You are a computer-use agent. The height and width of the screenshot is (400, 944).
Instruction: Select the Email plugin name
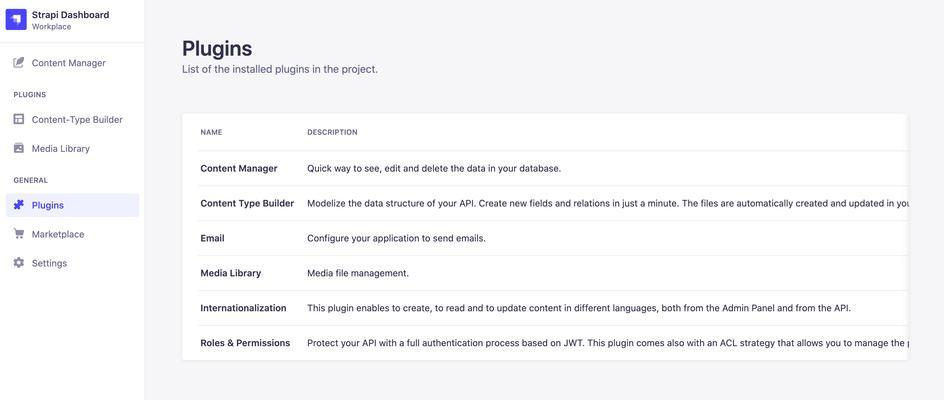(x=213, y=238)
